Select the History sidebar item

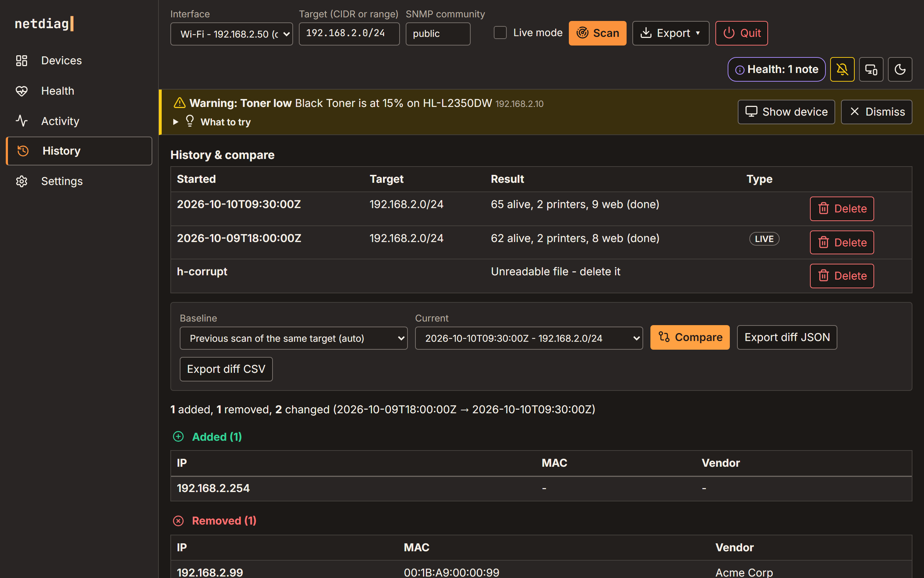point(79,151)
